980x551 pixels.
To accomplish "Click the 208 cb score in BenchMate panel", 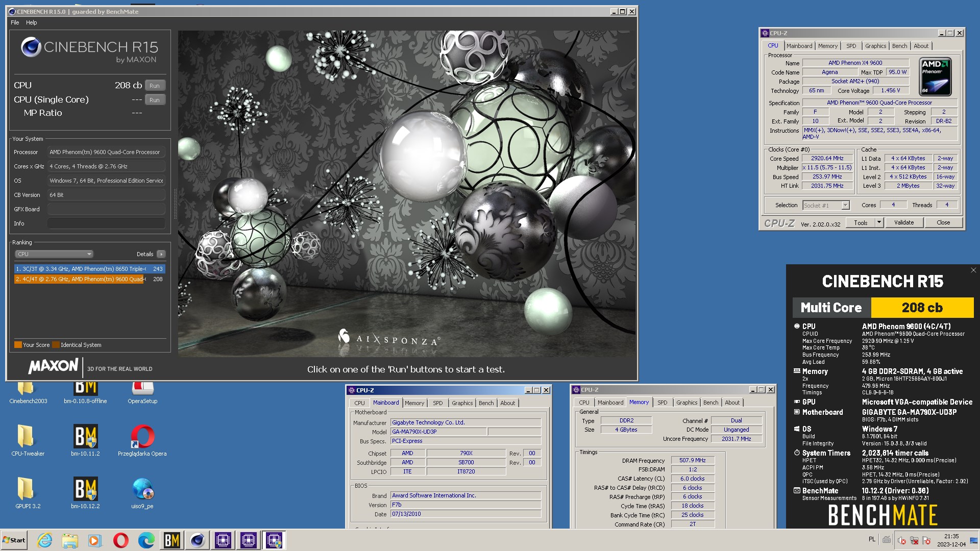I will point(922,308).
